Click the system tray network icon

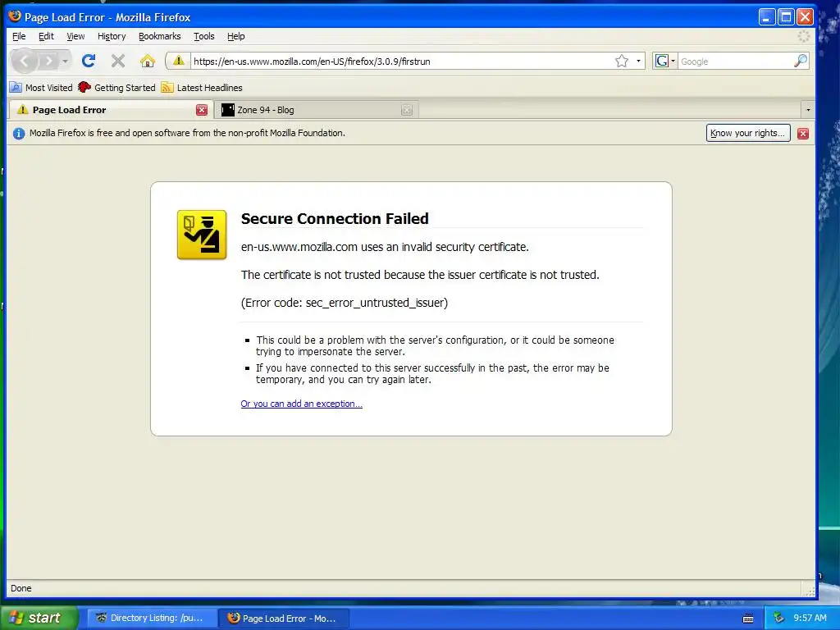coord(778,618)
